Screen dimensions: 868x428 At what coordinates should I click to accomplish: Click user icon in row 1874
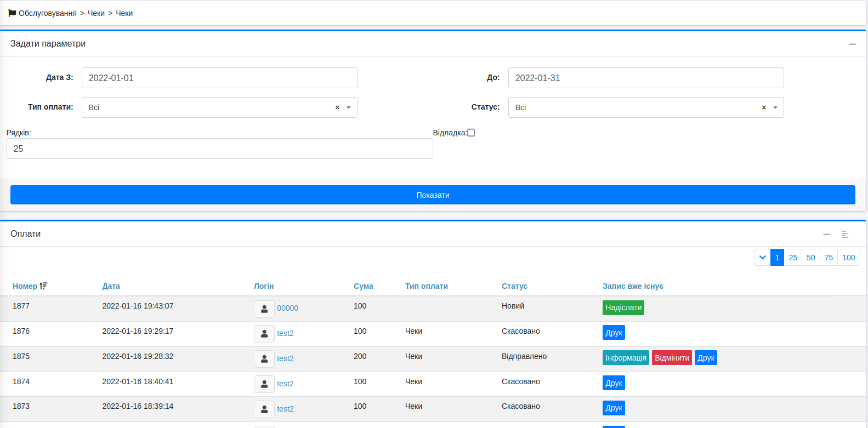pos(264,384)
